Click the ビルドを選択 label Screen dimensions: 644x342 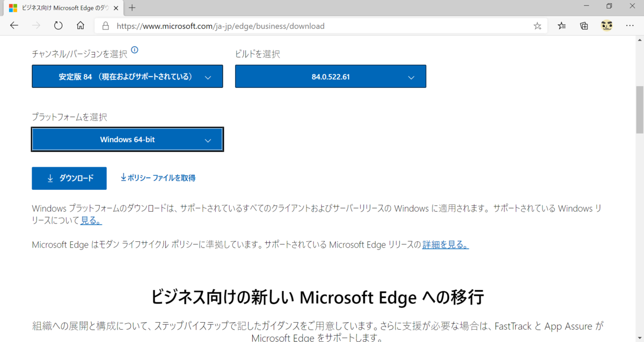click(x=257, y=54)
